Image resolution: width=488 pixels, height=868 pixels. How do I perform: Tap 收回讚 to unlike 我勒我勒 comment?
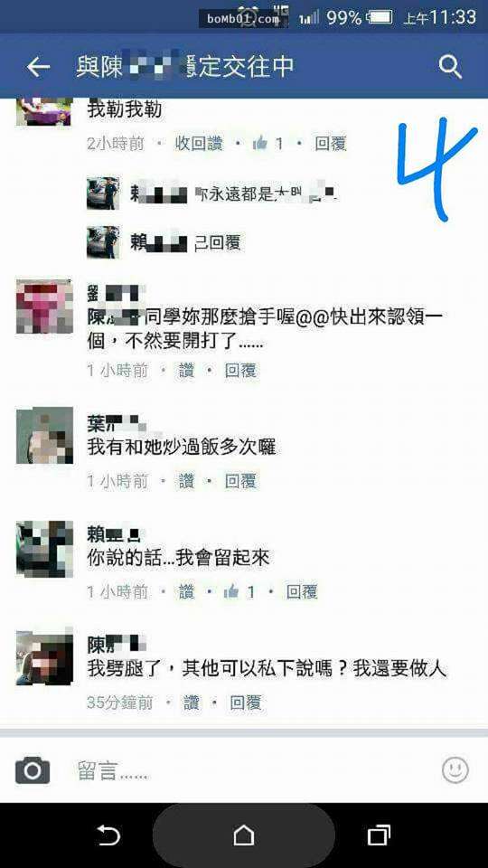pyautogui.click(x=199, y=144)
